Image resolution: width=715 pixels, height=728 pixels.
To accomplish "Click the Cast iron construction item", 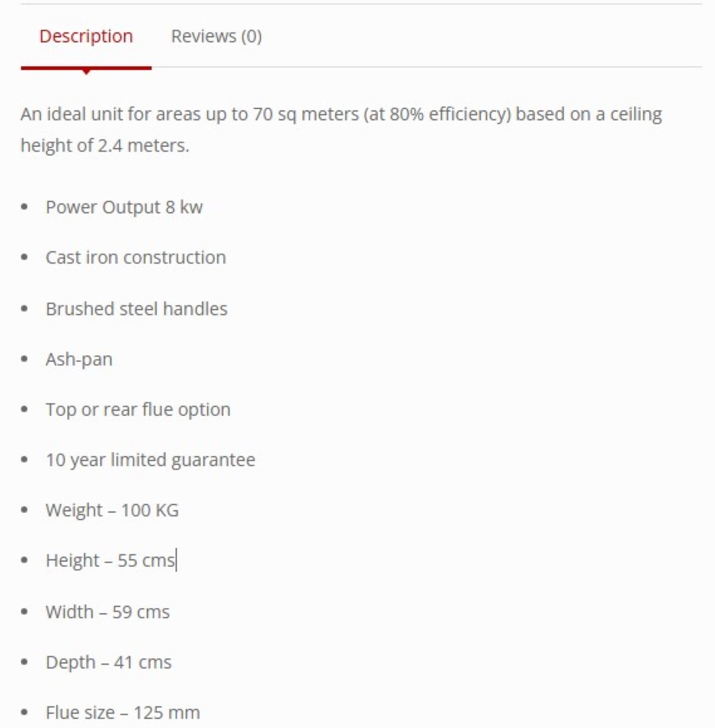I will tap(135, 257).
